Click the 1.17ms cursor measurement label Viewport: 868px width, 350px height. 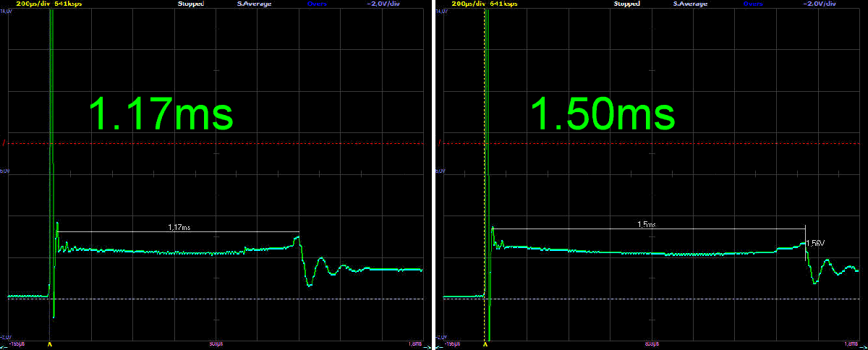(179, 227)
